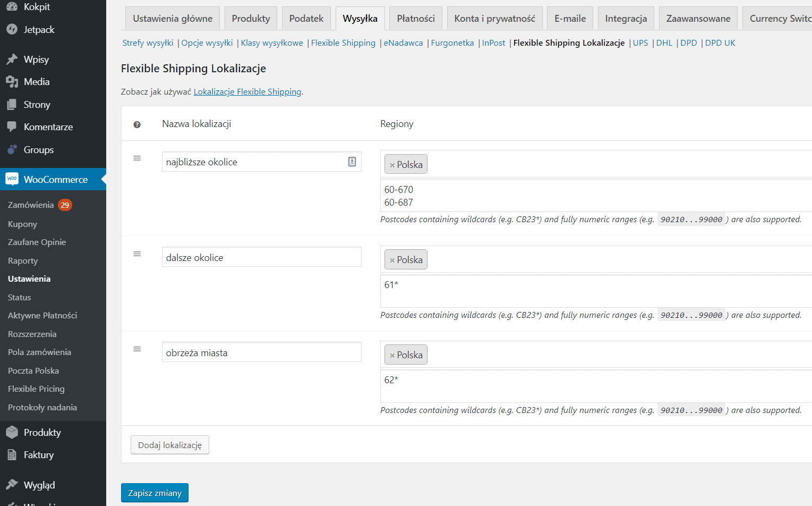
Task: Select the Wysyłka tab
Action: coord(360,19)
